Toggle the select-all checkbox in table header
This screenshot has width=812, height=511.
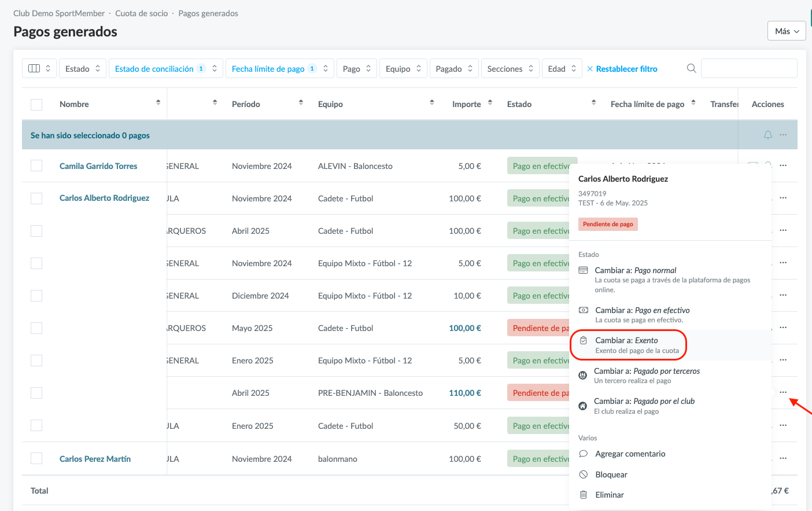(36, 104)
